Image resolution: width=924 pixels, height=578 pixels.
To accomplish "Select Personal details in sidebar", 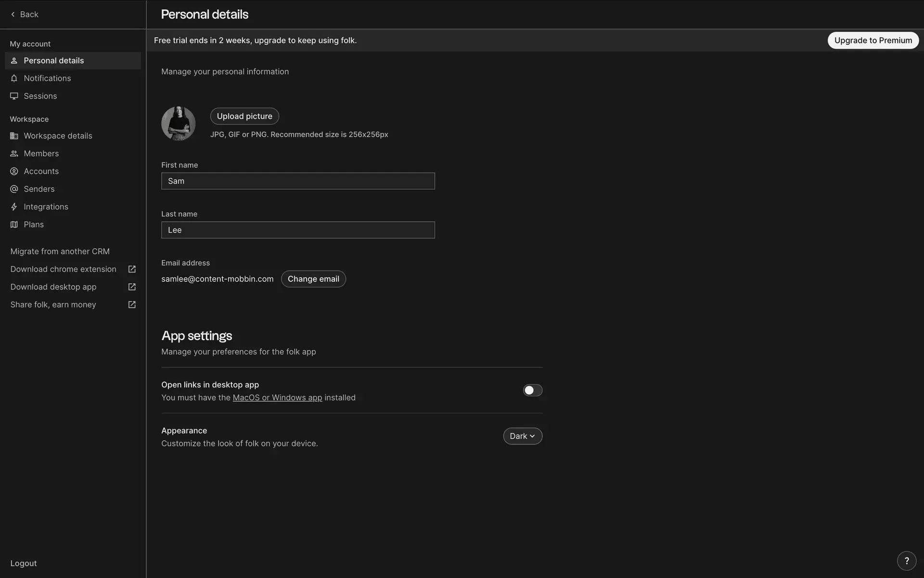I will coord(53,61).
